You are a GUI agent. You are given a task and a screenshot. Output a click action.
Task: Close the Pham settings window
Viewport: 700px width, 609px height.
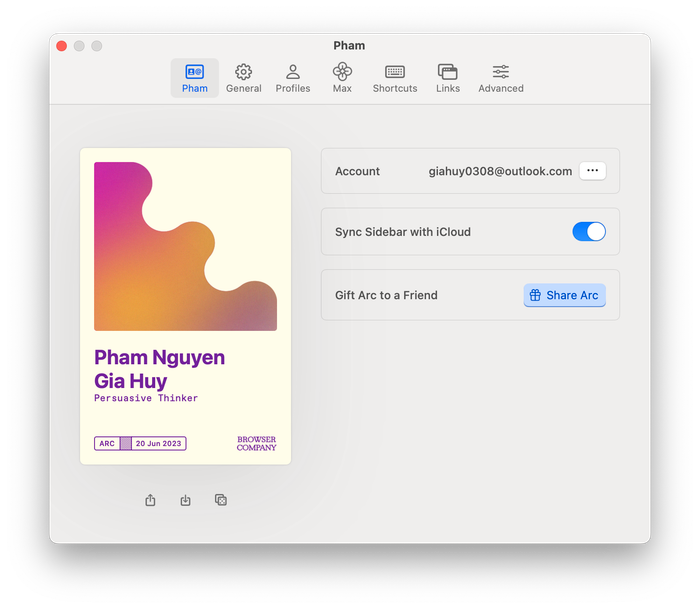point(62,46)
